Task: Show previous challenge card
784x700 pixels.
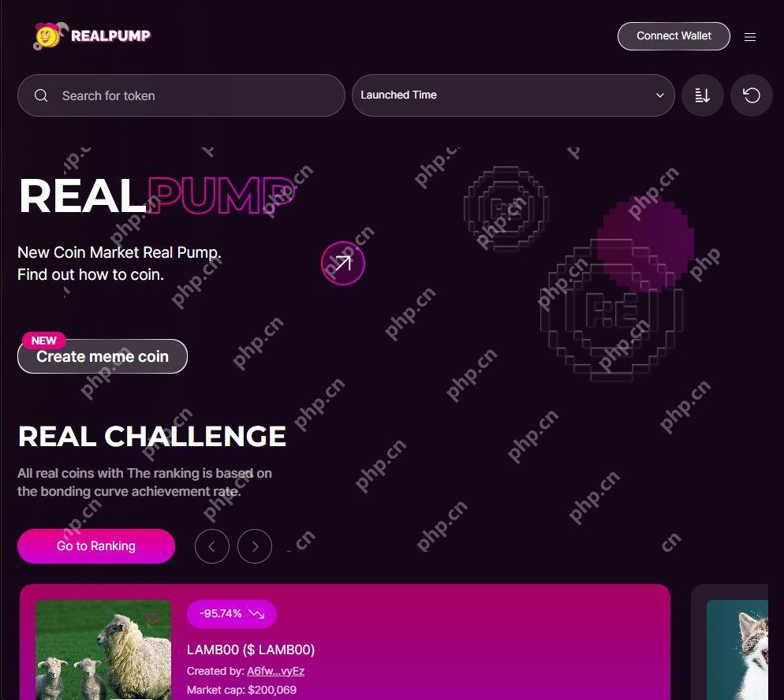Action: tap(212, 546)
